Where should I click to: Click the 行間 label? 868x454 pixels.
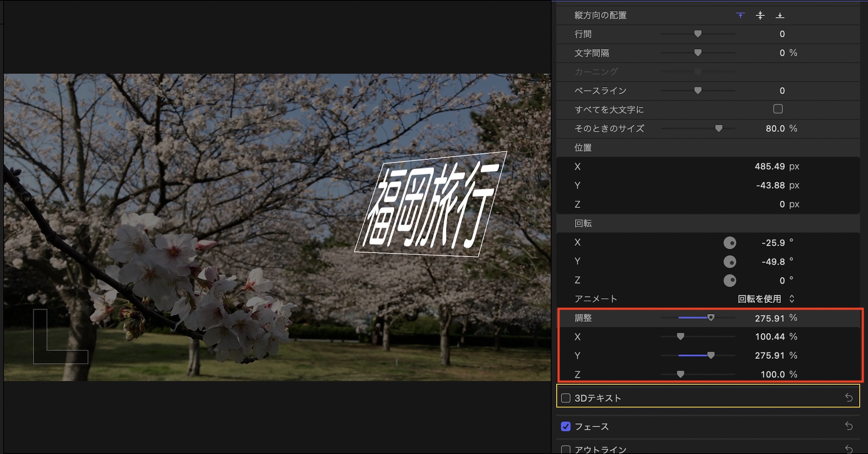(583, 34)
